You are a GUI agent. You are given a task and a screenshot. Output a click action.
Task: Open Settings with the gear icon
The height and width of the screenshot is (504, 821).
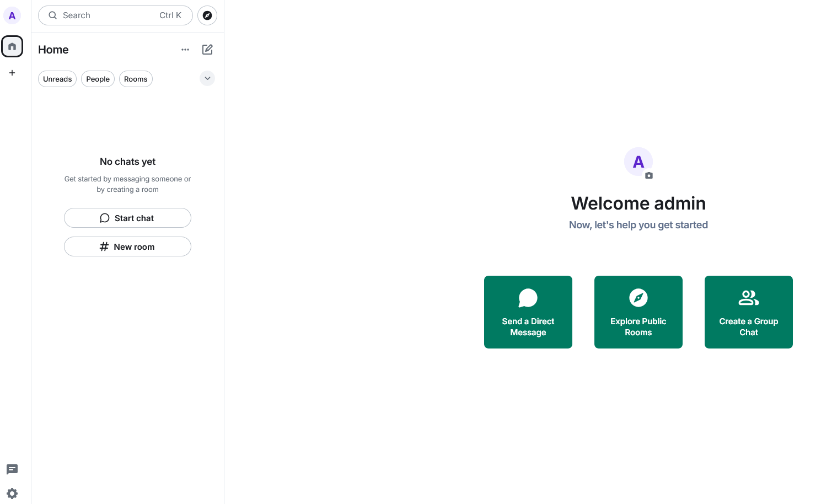12,493
